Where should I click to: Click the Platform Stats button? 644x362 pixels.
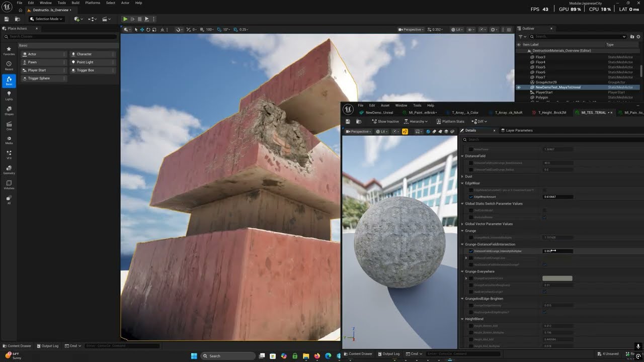click(x=450, y=121)
